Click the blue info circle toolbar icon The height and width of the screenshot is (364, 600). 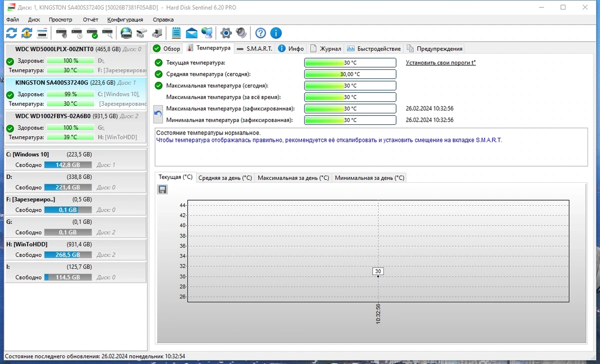[276, 33]
